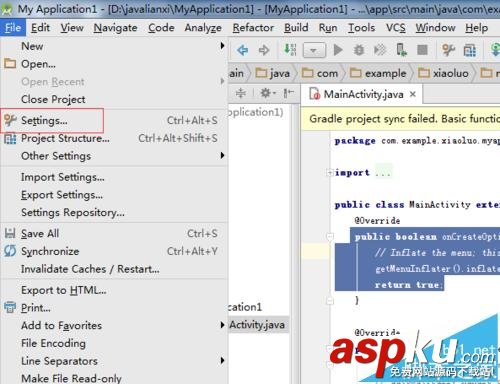Click the Back navigation arrow
500x384 pixels.
(243, 50)
